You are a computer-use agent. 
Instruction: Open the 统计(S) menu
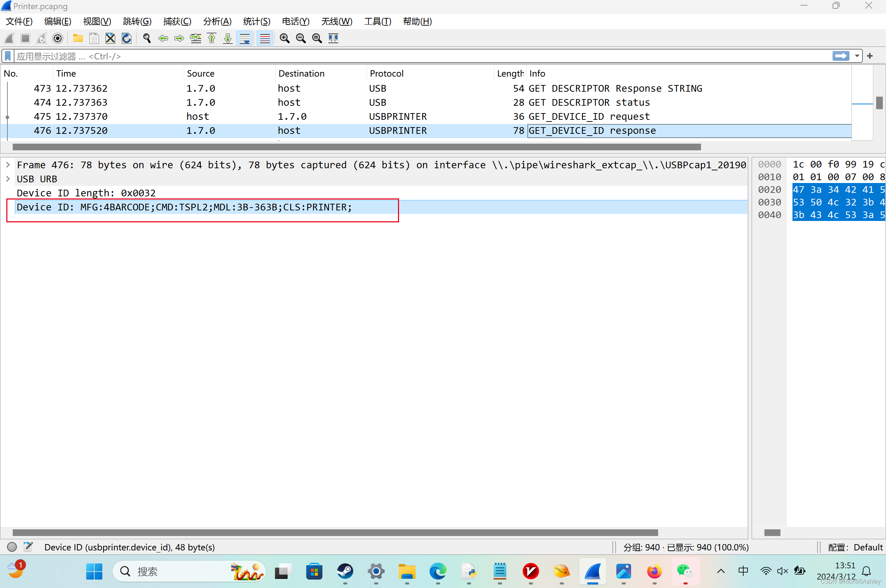(x=256, y=21)
